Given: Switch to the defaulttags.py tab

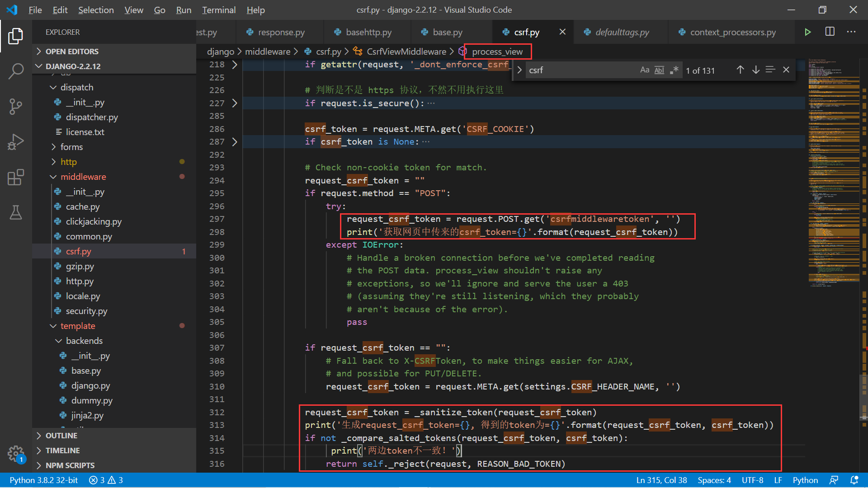Looking at the screenshot, I should tap(622, 32).
